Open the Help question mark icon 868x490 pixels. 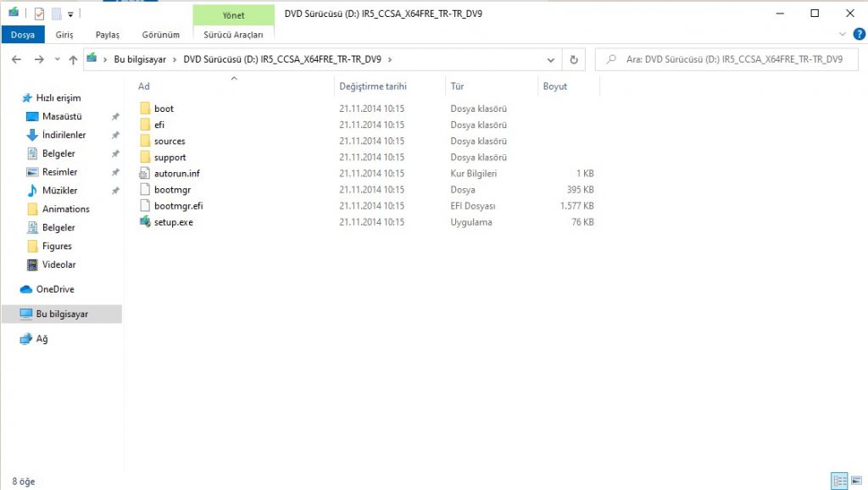pyautogui.click(x=859, y=35)
